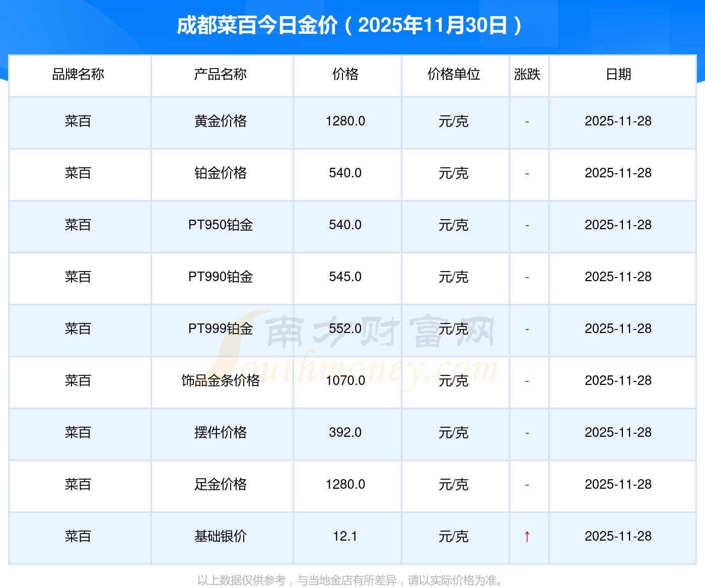Click the PT999铂金 product cell
The image size is (705, 588).
point(221,329)
